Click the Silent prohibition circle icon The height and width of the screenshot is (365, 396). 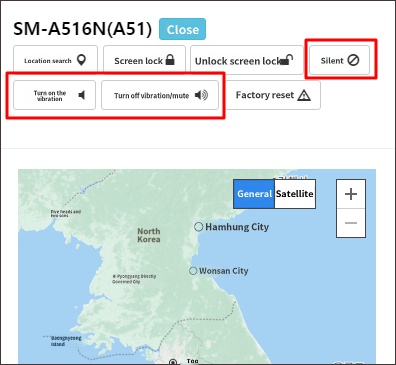click(x=353, y=60)
